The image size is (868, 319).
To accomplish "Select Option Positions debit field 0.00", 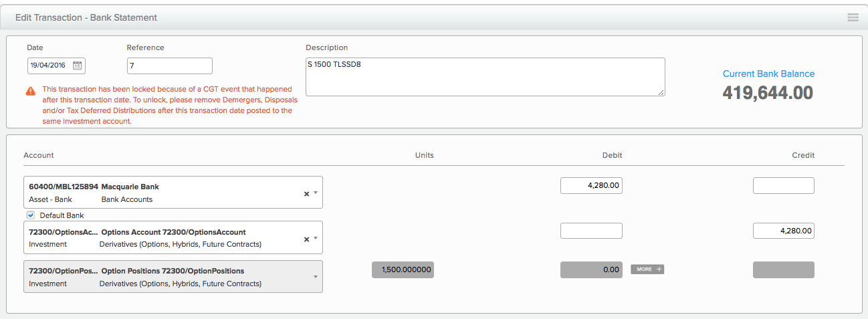I will pos(591,270).
